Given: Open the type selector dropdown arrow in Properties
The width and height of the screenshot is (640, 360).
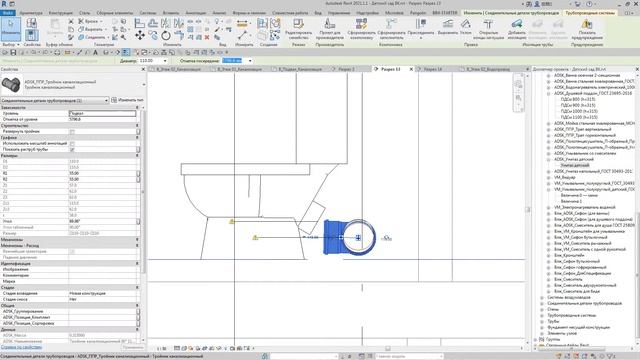Looking at the screenshot, I should [144, 85].
